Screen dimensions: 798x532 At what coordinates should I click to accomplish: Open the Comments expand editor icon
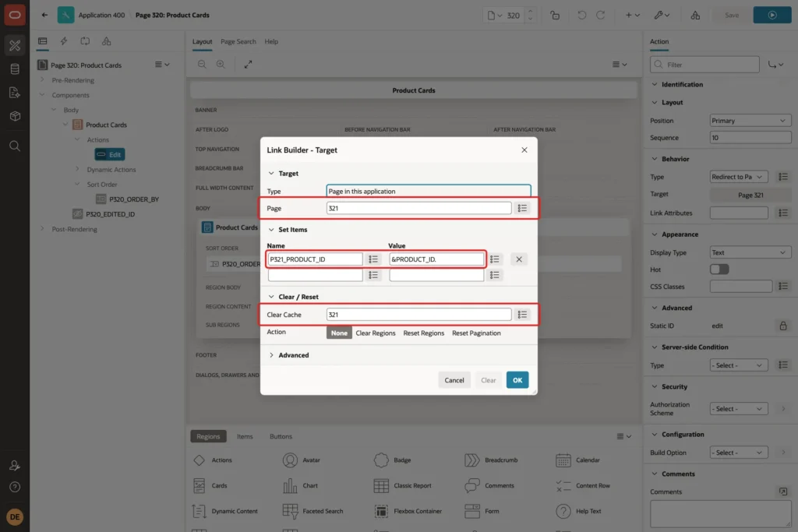tap(782, 491)
